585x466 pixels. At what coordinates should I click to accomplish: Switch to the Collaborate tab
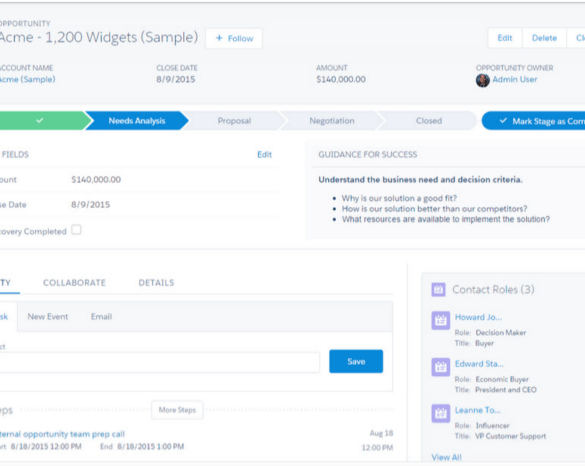[74, 282]
